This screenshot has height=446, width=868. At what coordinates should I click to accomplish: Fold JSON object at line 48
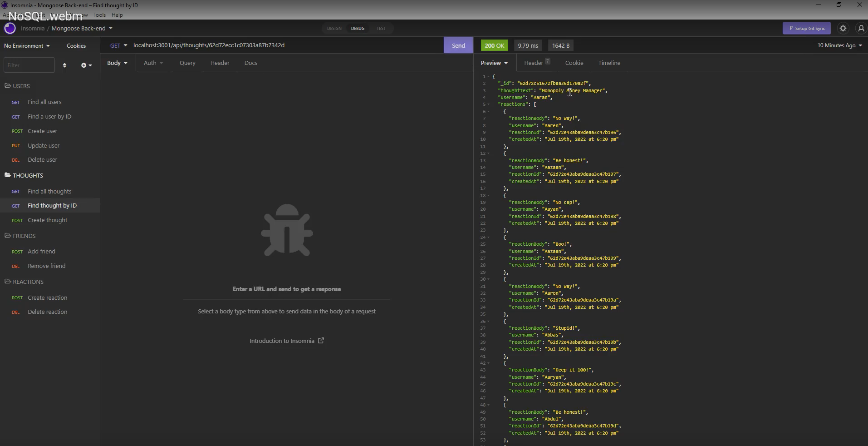[x=488, y=405]
